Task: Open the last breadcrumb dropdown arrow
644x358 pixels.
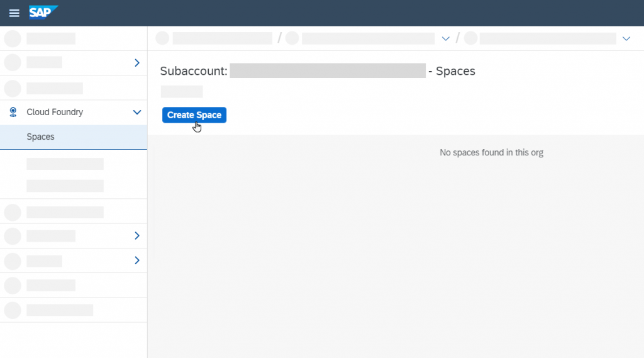Action: (626, 38)
